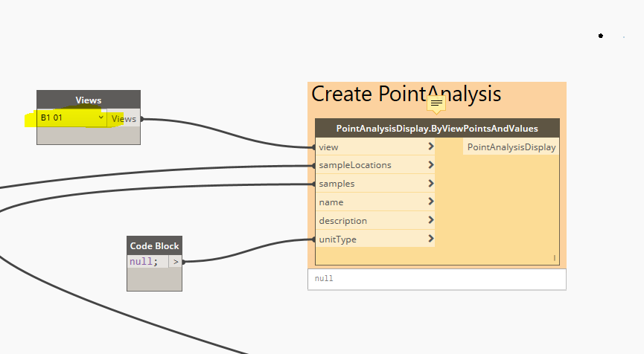
Task: Expand chevron beside name input
Action: pos(431,202)
